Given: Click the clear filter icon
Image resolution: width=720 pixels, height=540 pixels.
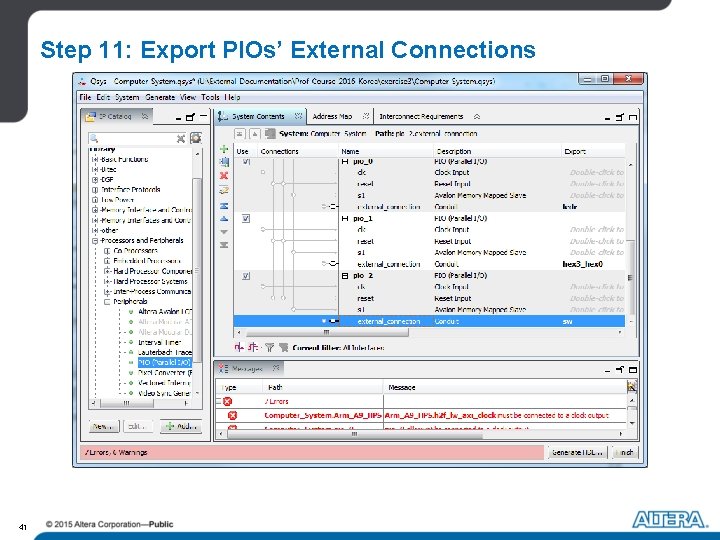Looking at the screenshot, I should (284, 348).
